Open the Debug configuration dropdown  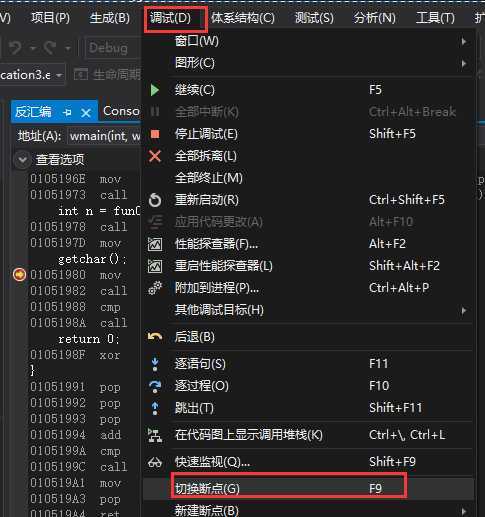113,49
